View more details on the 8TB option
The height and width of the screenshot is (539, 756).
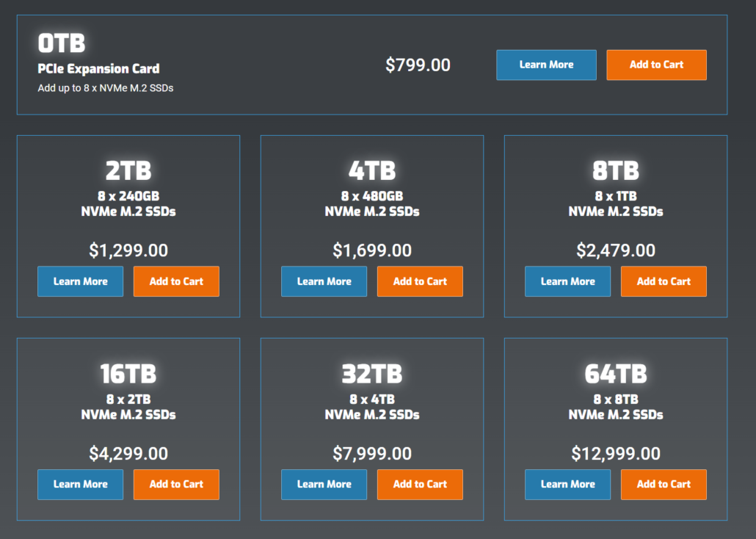[567, 281]
